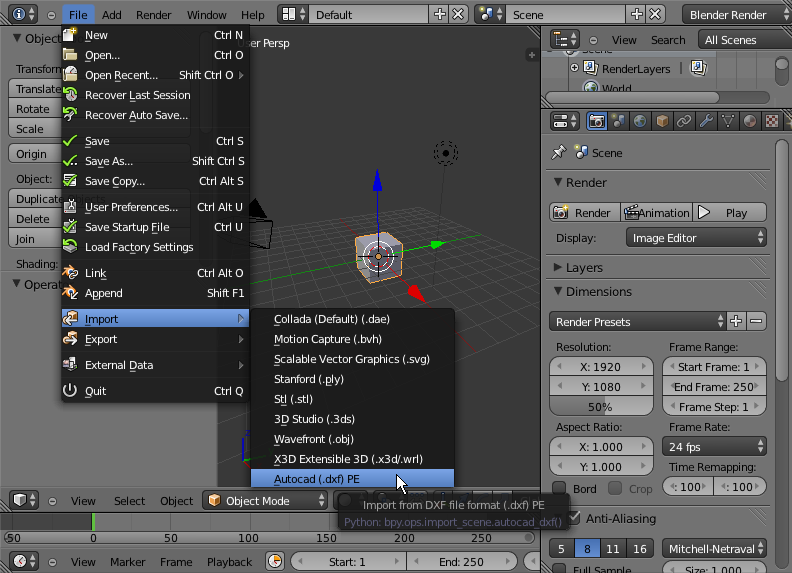Open the Object Constraints chain tab
792x573 pixels.
[684, 121]
